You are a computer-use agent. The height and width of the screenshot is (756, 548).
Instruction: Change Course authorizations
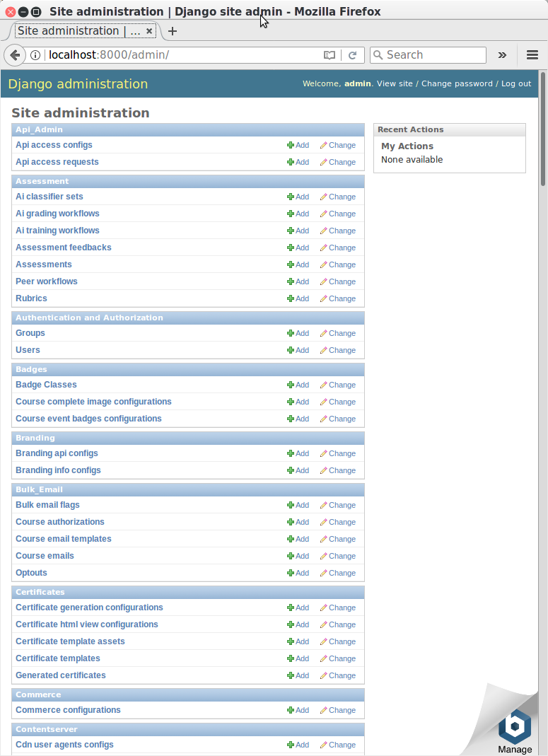pyautogui.click(x=338, y=522)
